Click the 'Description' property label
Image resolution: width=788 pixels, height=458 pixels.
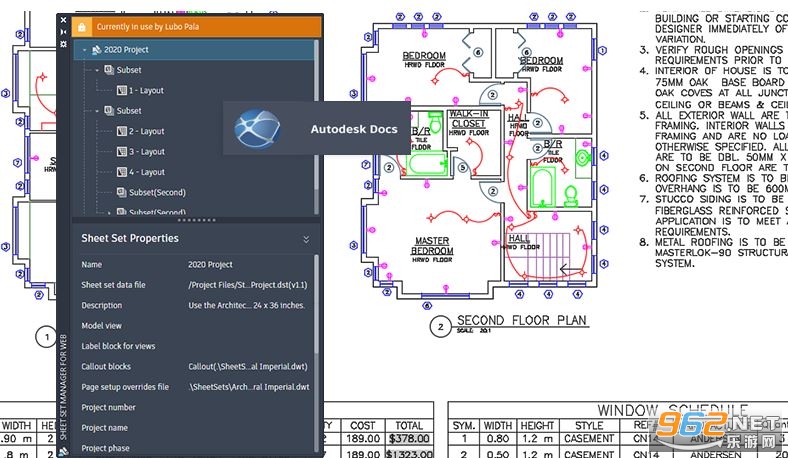(102, 305)
